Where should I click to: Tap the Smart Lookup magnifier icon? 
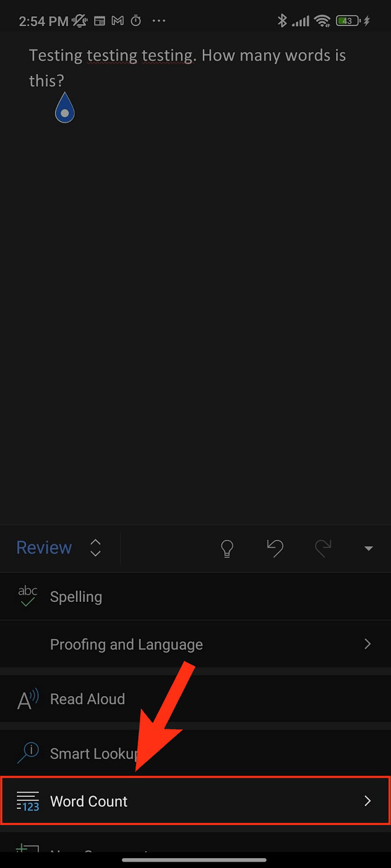[28, 753]
